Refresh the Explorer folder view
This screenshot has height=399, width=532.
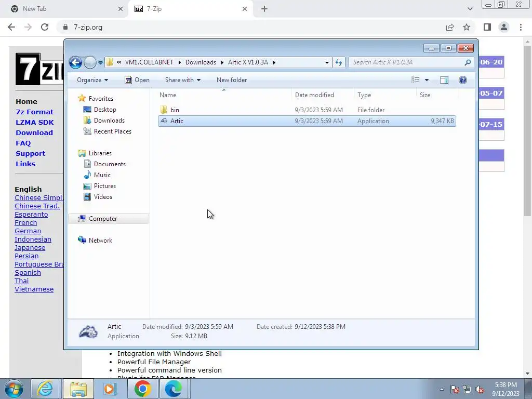(x=339, y=62)
